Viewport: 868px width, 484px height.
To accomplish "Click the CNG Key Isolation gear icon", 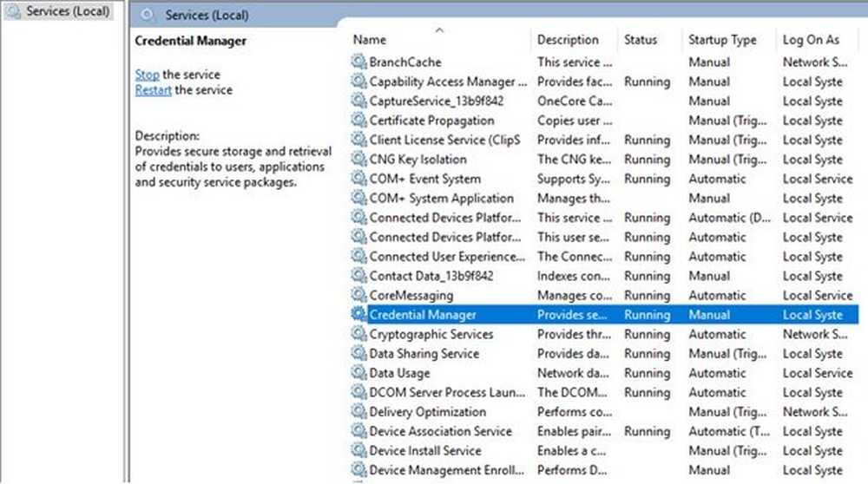I will click(x=358, y=159).
